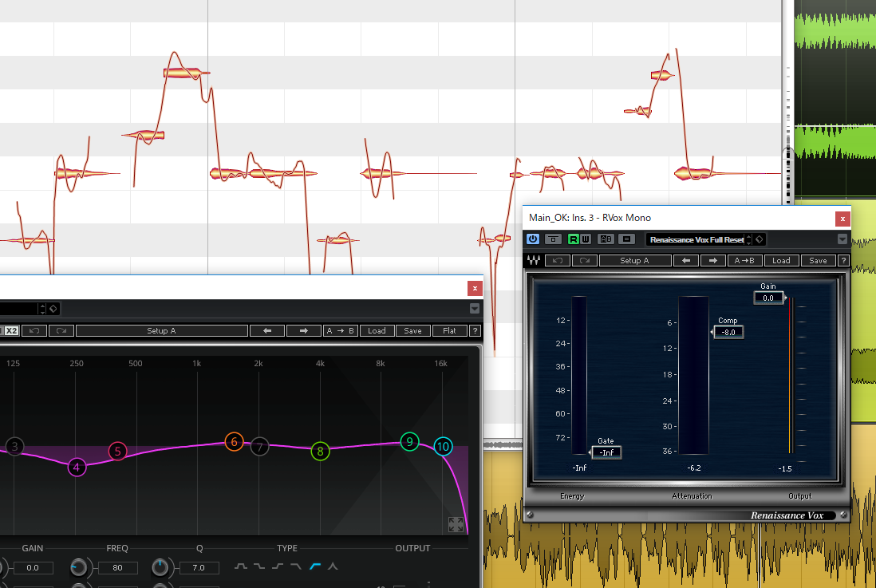Close the RVox Mono plugin window

tap(843, 219)
